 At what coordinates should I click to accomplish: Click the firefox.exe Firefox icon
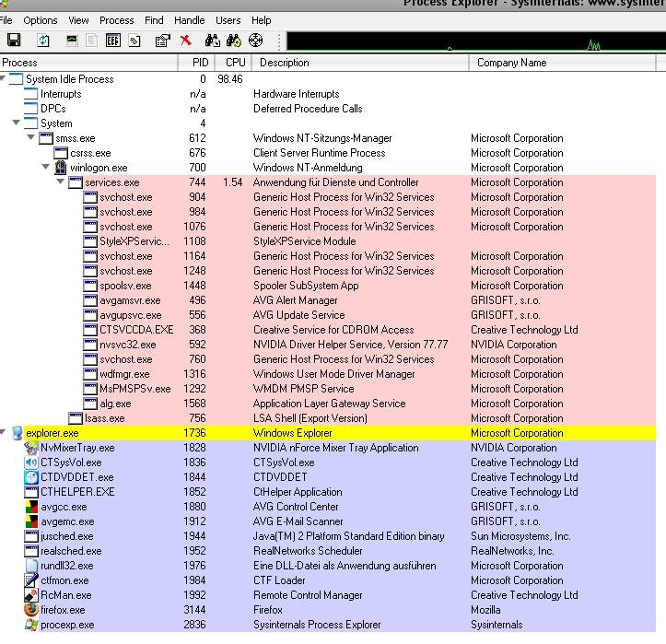pos(31,610)
